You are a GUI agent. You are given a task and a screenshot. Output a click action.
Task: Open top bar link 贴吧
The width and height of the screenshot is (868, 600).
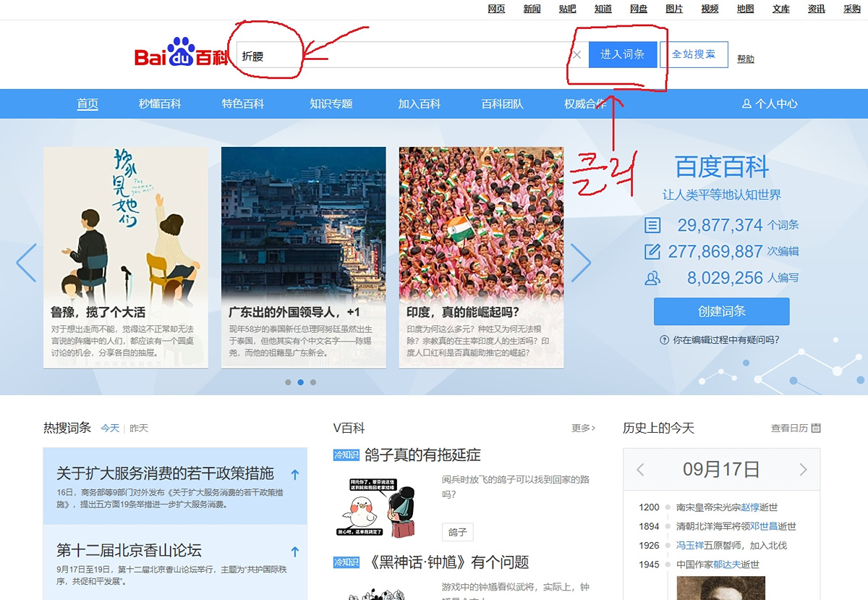[x=568, y=9]
